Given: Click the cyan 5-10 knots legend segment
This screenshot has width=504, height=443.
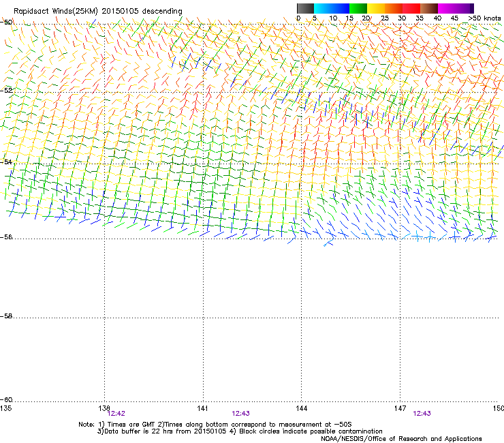Looking at the screenshot, I should (323, 8).
